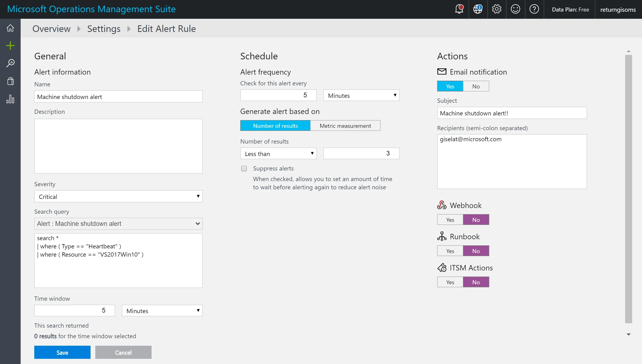The height and width of the screenshot is (364, 642).
Task: Open help question mark icon
Action: pos(534,9)
